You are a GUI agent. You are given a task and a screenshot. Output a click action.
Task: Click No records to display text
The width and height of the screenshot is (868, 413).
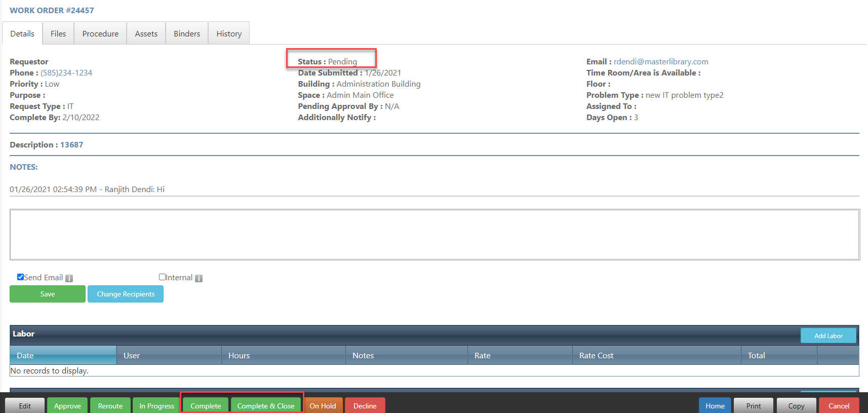[50, 371]
